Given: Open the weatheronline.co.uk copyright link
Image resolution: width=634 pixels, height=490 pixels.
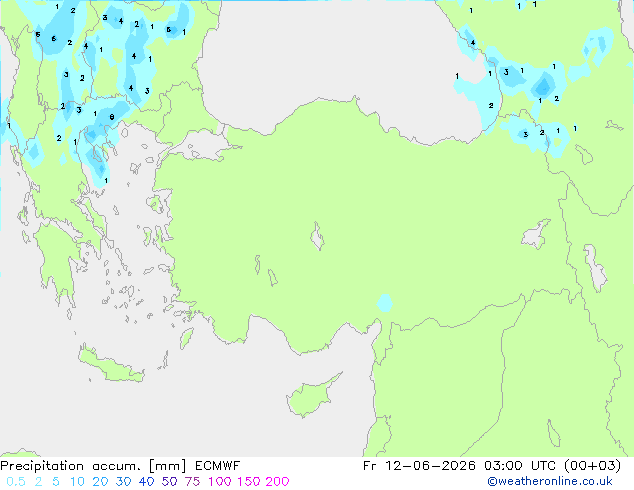Looking at the screenshot, I should tap(550, 482).
